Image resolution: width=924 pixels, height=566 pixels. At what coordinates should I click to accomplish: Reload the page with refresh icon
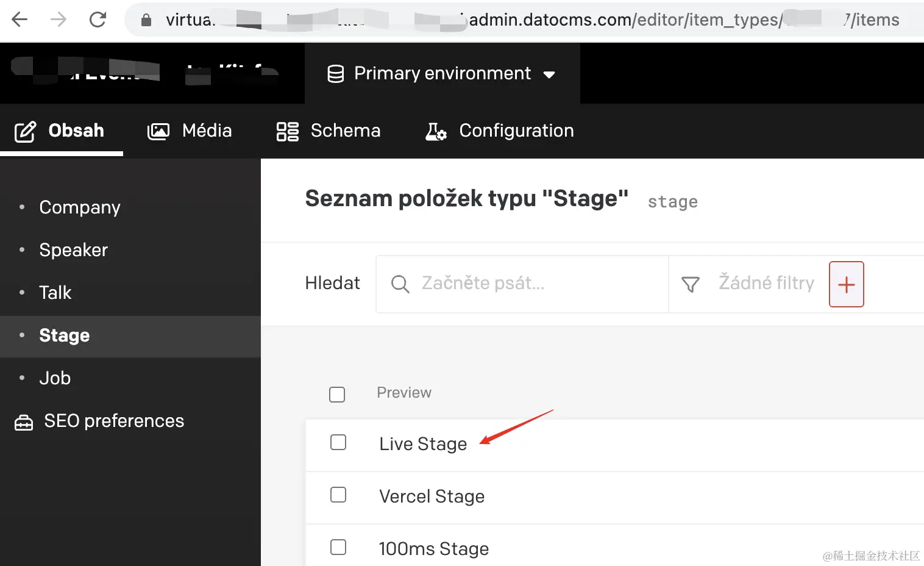coord(98,20)
